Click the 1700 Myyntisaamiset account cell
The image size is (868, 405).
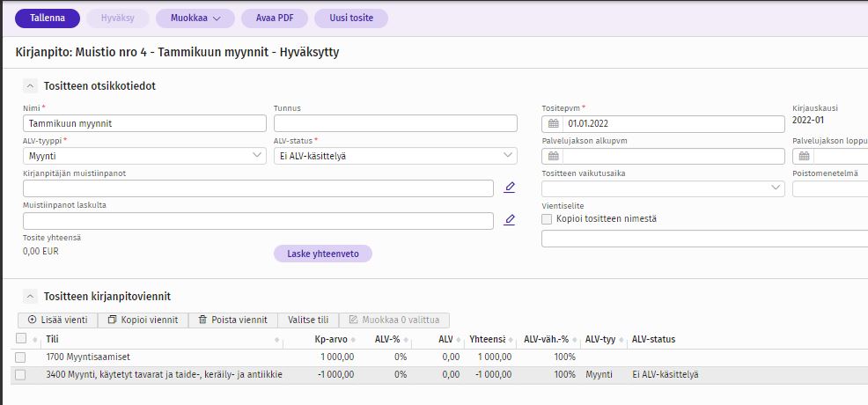(88, 357)
